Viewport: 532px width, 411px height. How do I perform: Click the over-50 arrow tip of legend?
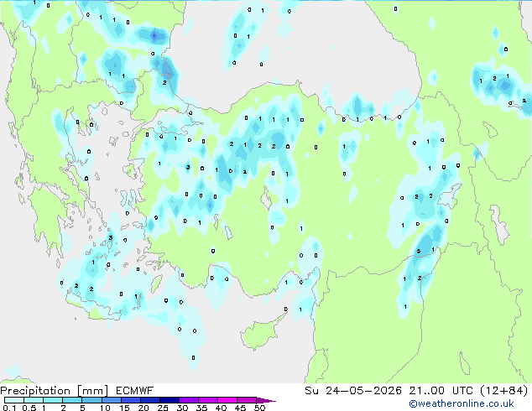click(x=266, y=400)
